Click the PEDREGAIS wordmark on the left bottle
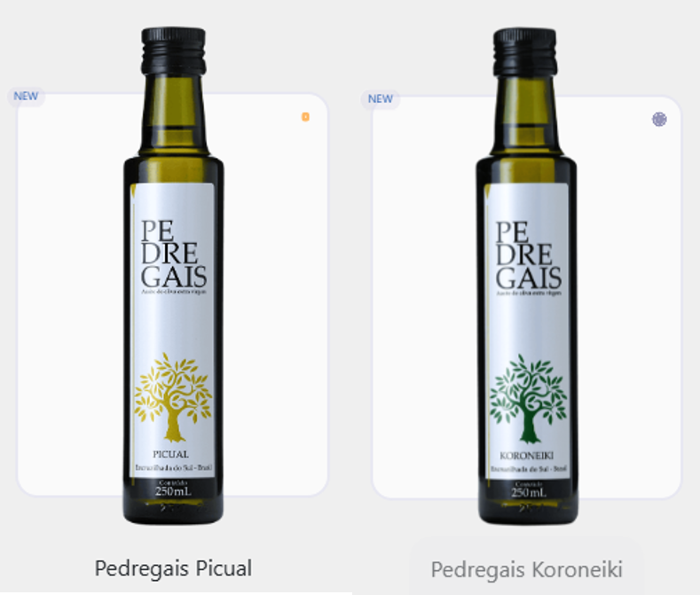The width and height of the screenshot is (700, 595). [174, 254]
